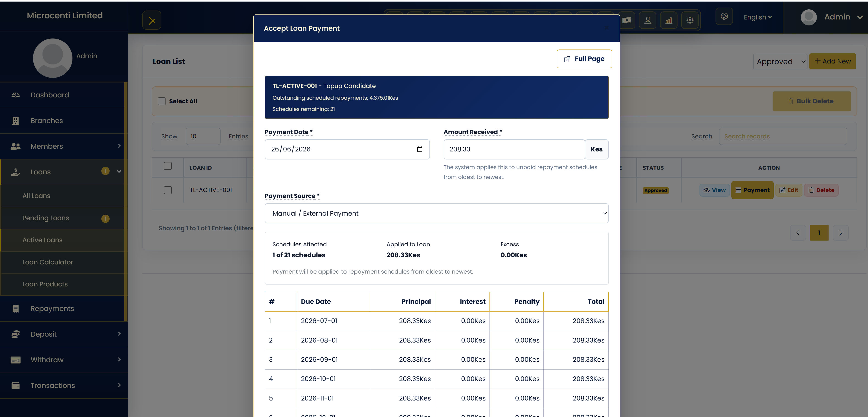Open the user profile toolbar icon
Screen dimensions: 868x417
[x=648, y=20]
